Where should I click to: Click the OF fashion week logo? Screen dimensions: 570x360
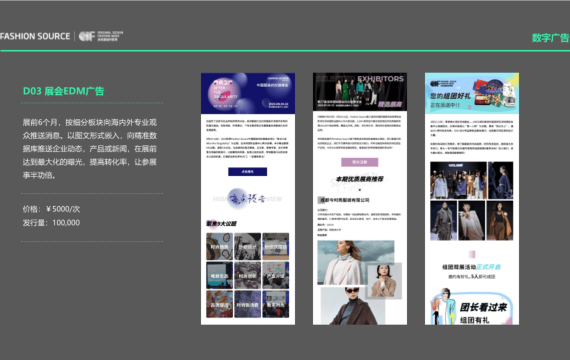click(101, 36)
